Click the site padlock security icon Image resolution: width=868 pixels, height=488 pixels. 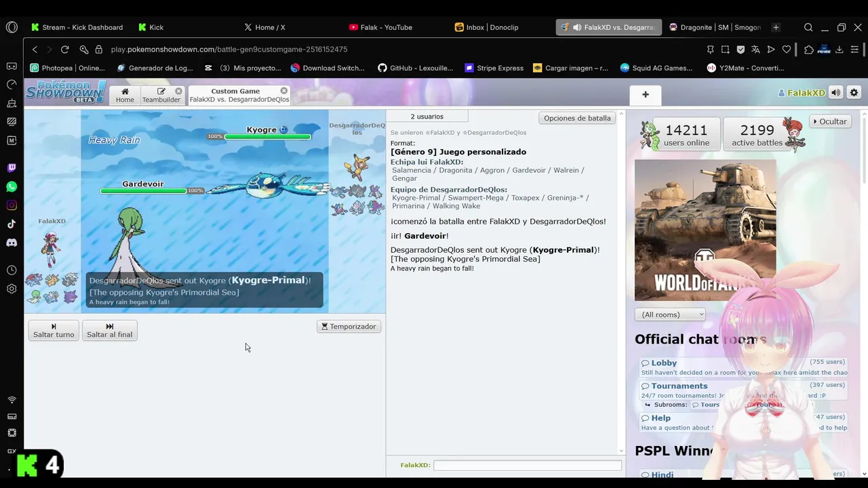tap(99, 49)
